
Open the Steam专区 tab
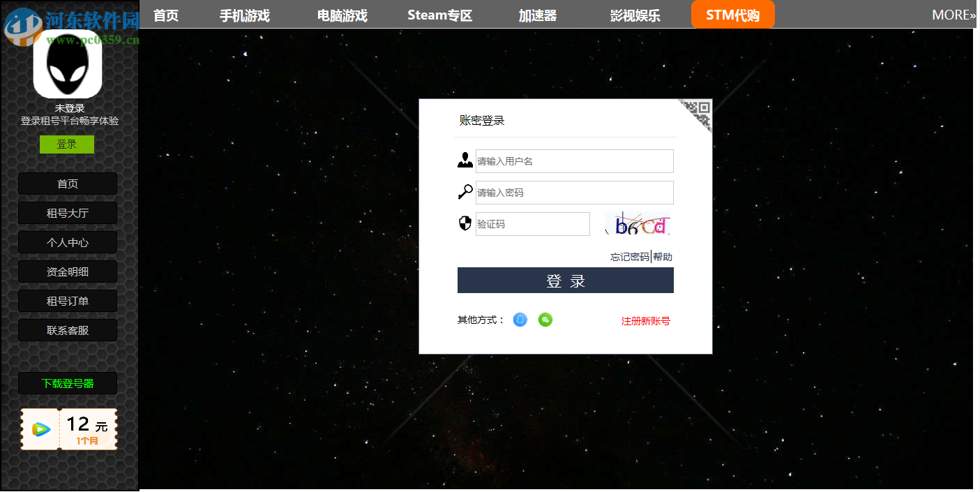point(439,14)
